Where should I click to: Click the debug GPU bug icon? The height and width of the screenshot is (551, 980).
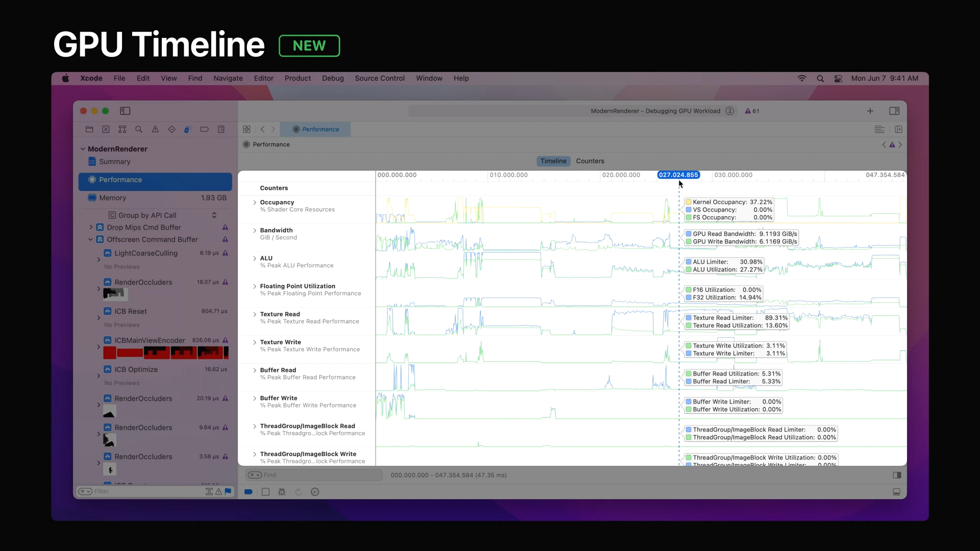(x=282, y=492)
